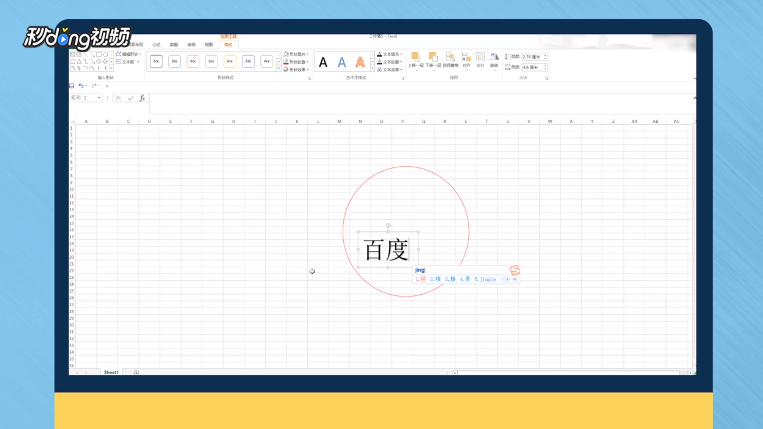Apply the first black-outlined Abc shape style

pos(156,62)
